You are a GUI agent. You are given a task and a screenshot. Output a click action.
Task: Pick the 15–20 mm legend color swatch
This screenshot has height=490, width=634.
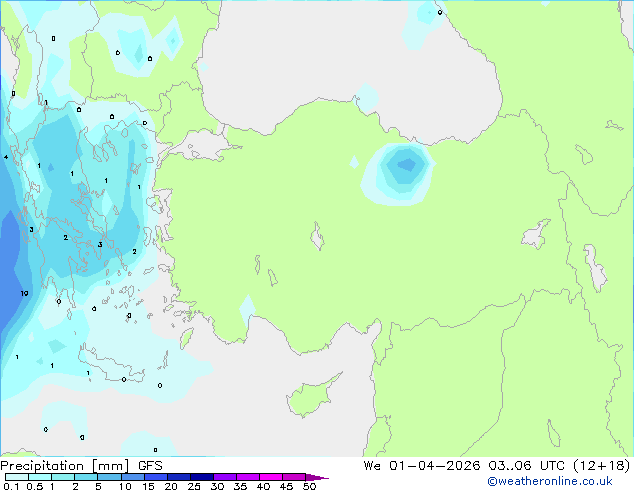pos(155,477)
